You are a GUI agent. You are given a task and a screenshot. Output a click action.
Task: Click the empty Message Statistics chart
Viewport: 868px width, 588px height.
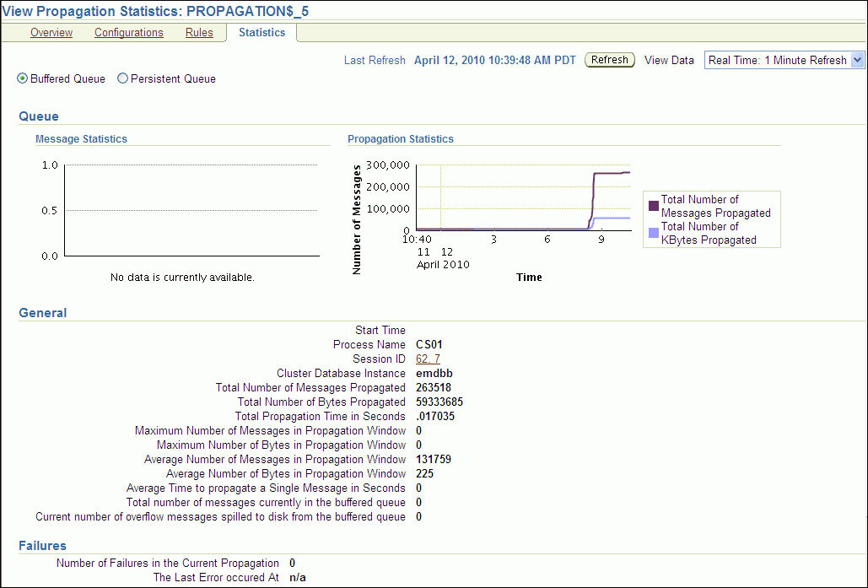tap(191, 211)
